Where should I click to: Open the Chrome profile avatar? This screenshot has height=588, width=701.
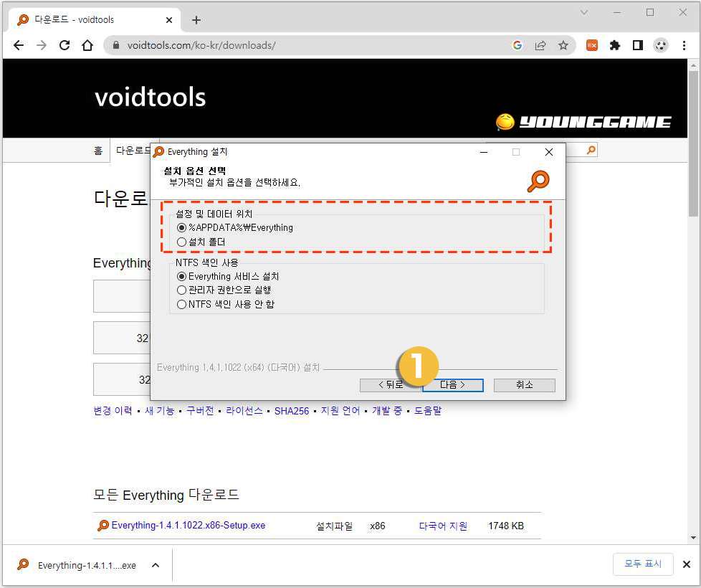(x=661, y=45)
